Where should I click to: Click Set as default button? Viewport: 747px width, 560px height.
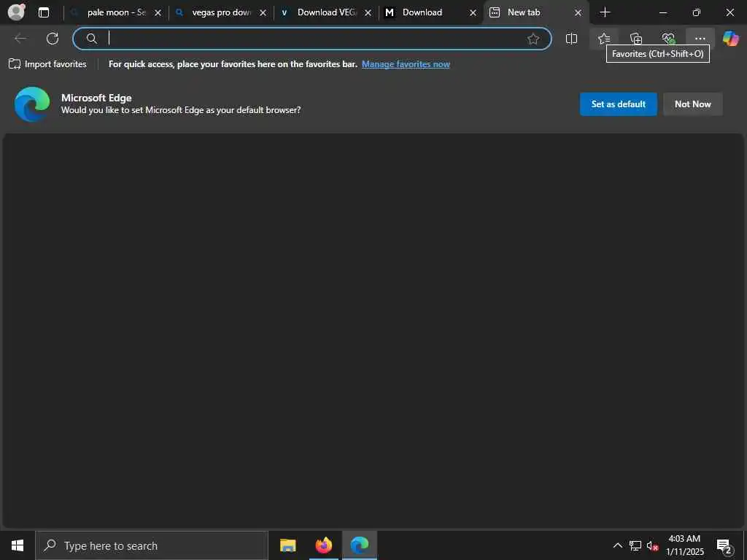[619, 104]
